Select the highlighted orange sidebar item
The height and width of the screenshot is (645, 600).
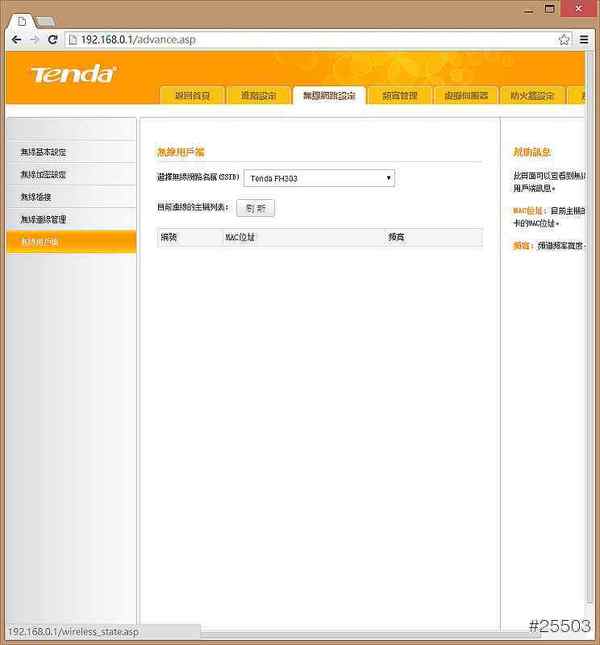(72, 242)
